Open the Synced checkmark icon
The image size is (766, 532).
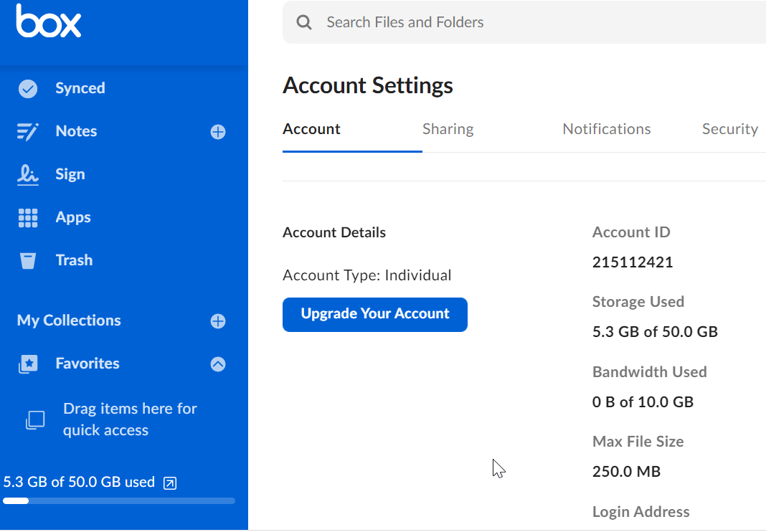click(x=28, y=88)
